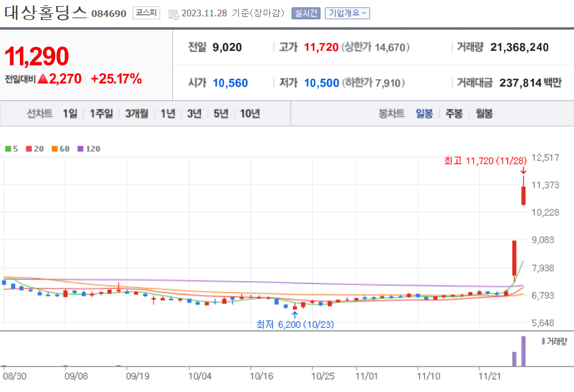This screenshot has height=392, width=574.
Task: Select the 3개월 line chart tab
Action: pyautogui.click(x=137, y=114)
